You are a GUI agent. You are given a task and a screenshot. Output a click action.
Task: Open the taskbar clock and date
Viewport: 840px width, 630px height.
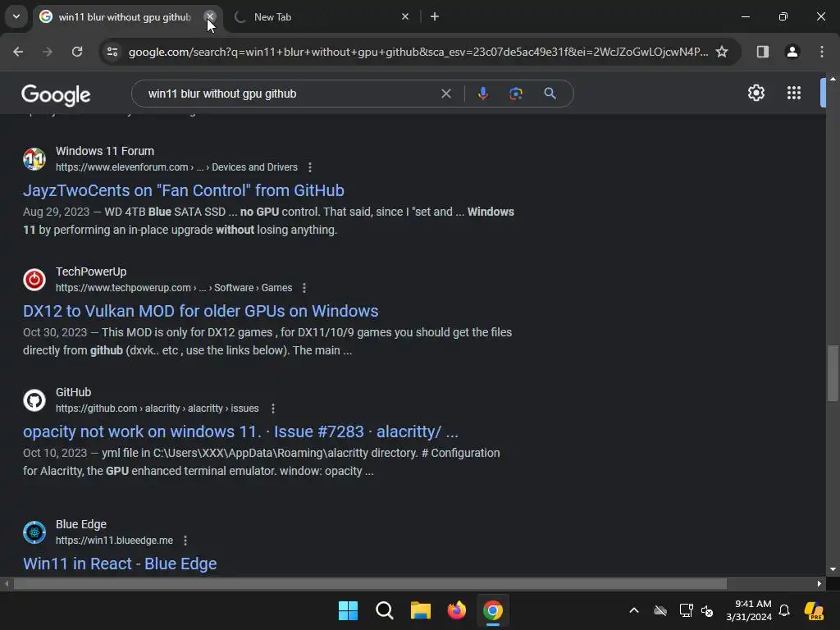point(748,610)
